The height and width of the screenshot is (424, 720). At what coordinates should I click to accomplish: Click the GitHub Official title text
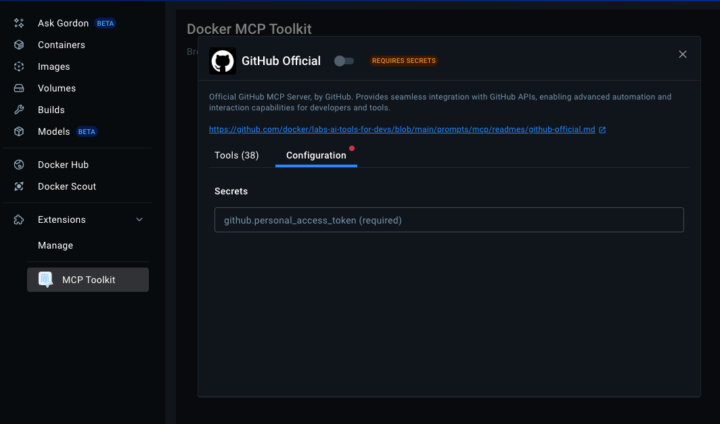(281, 61)
